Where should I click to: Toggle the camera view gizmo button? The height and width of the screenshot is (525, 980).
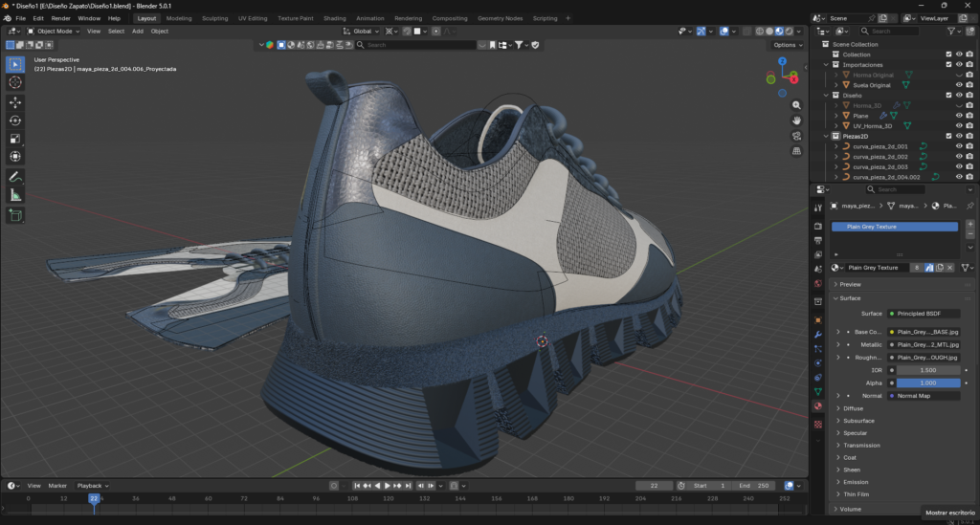796,136
